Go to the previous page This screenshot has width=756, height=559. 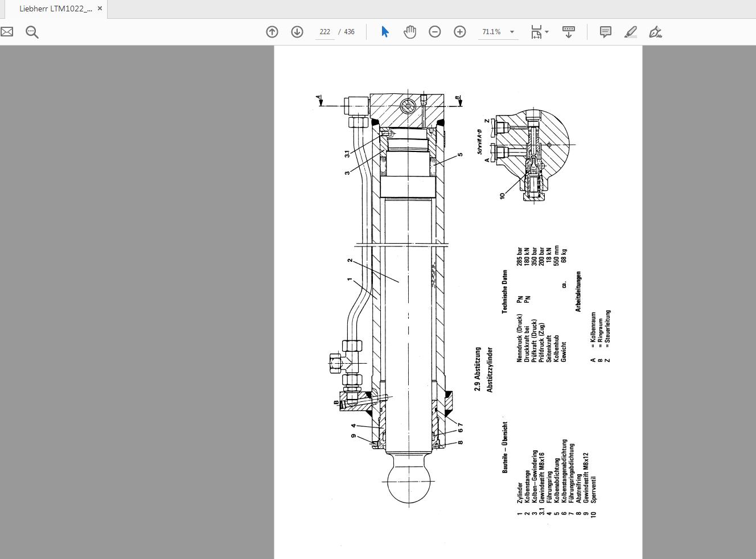(272, 32)
